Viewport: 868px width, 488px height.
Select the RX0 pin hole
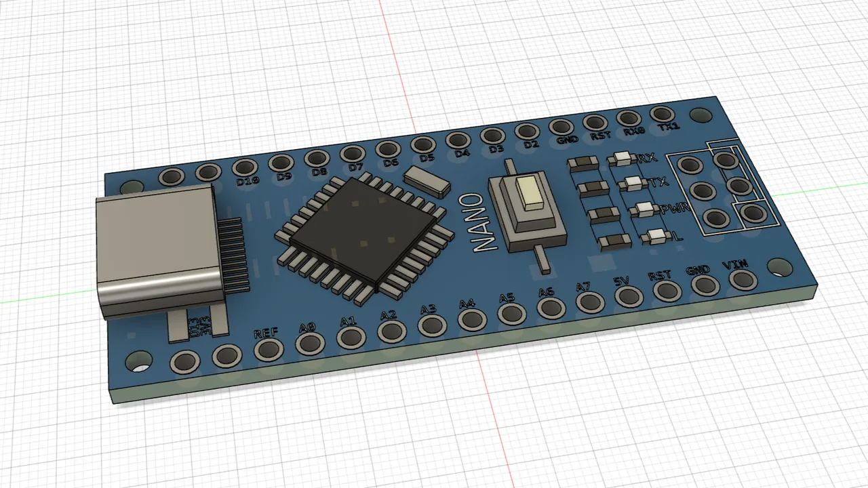pos(629,118)
